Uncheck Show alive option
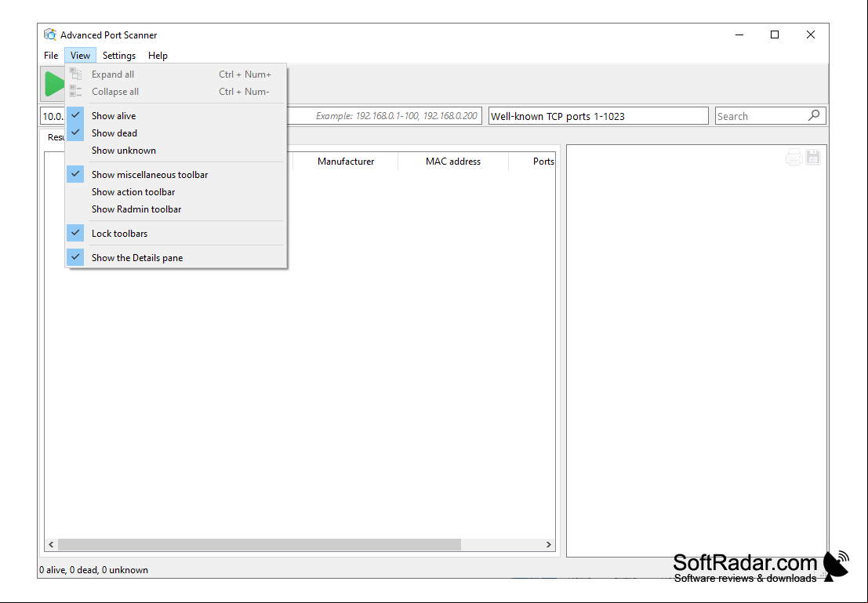Screen dimensions: 868x603 176,116
